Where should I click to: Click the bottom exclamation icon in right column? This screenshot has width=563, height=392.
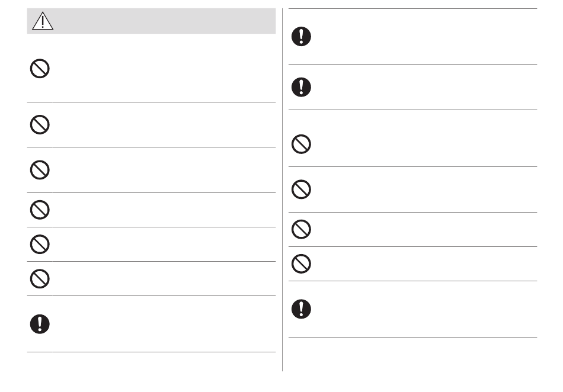[x=301, y=309]
